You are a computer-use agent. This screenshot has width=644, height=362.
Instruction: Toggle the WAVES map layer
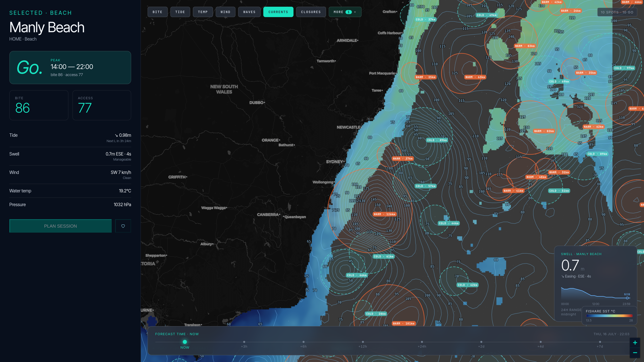click(249, 12)
